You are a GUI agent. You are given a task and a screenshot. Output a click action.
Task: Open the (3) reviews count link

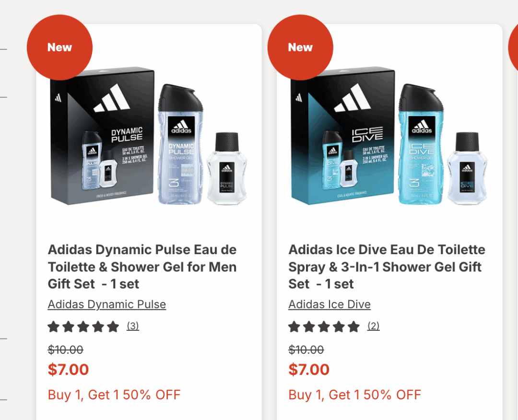(133, 326)
